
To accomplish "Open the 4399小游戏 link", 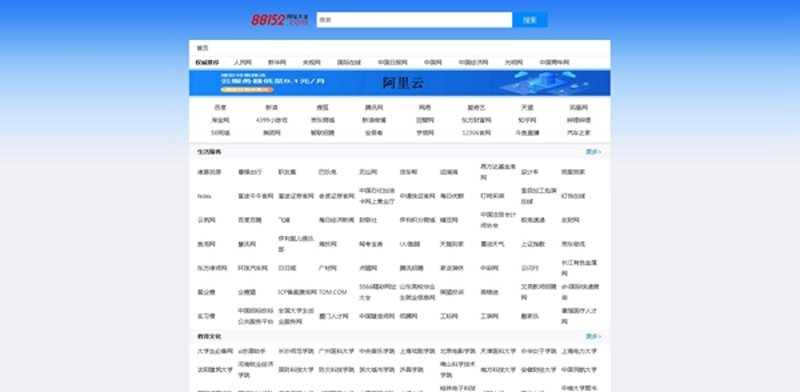I will [271, 120].
